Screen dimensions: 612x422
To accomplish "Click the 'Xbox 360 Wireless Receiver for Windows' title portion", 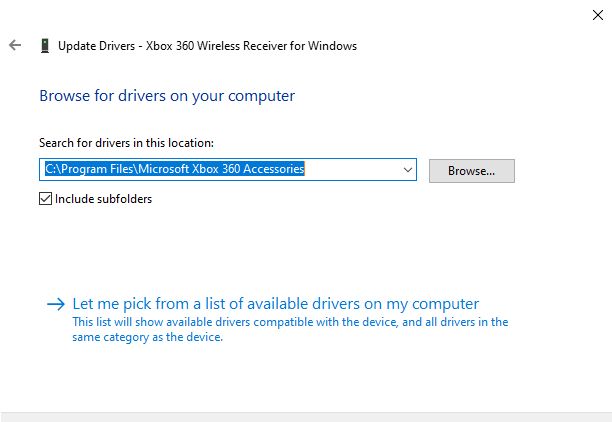I will coord(252,45).
